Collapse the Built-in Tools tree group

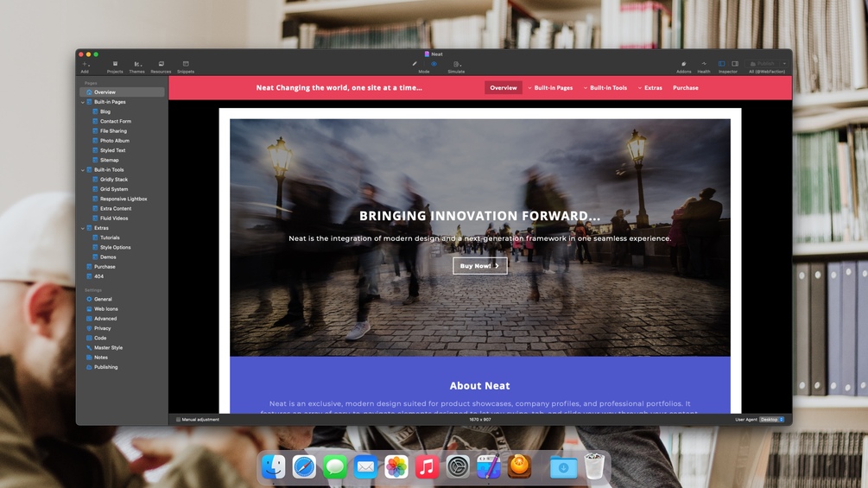click(x=83, y=170)
